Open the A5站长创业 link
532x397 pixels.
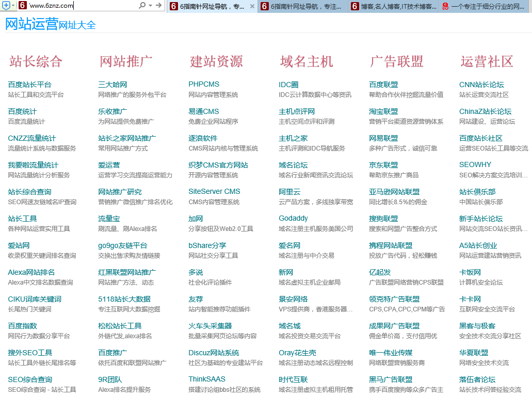click(478, 245)
